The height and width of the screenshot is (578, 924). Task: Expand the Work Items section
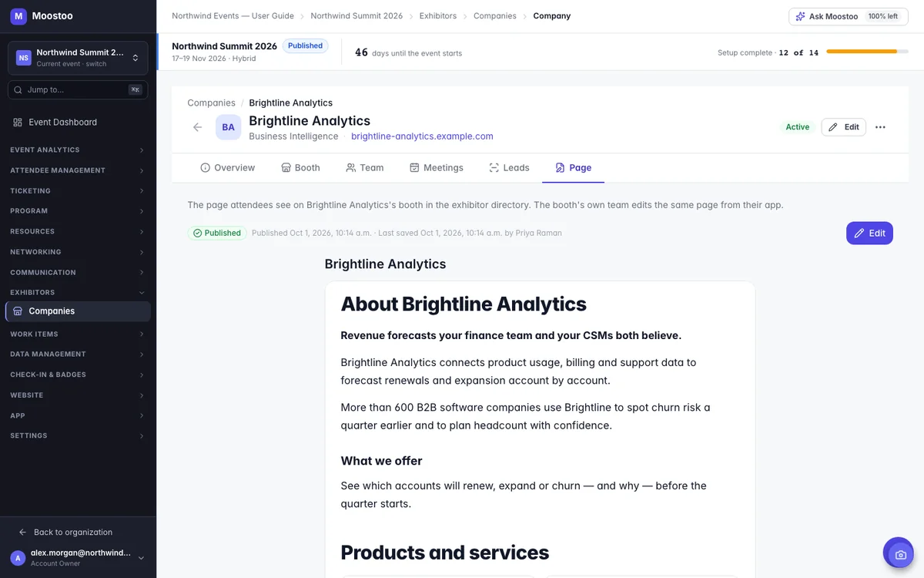pyautogui.click(x=78, y=334)
